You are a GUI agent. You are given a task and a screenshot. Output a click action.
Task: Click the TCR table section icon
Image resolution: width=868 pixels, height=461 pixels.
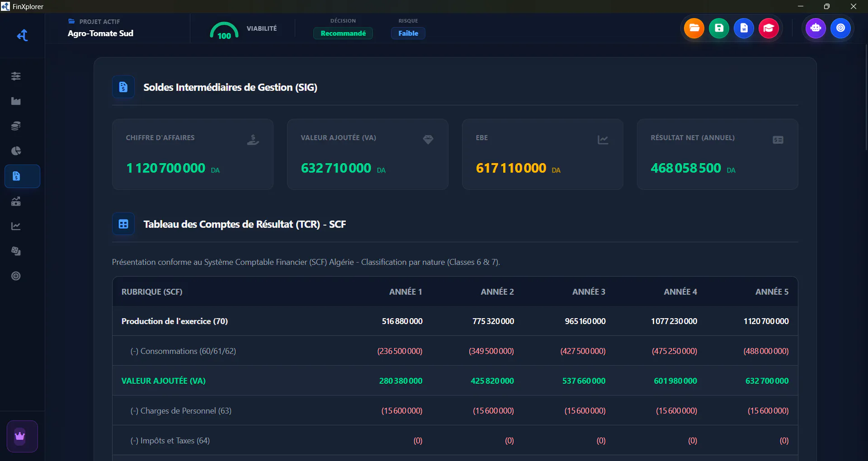point(123,224)
